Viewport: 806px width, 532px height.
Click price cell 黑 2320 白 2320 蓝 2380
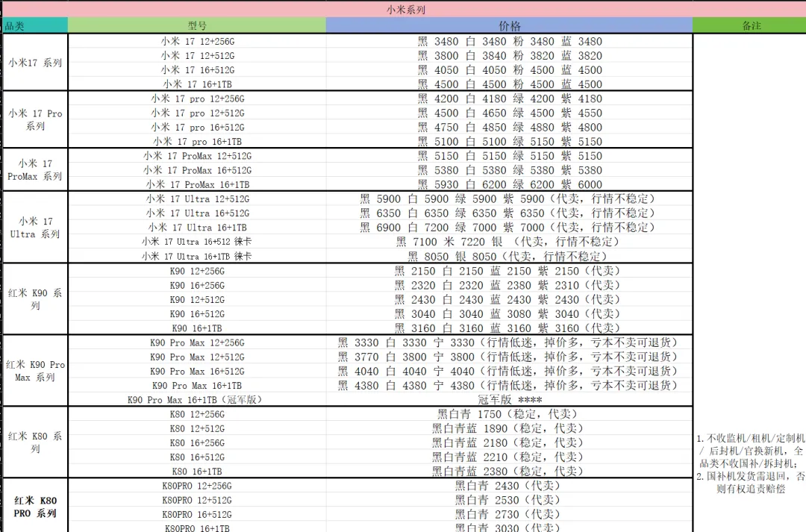point(509,285)
